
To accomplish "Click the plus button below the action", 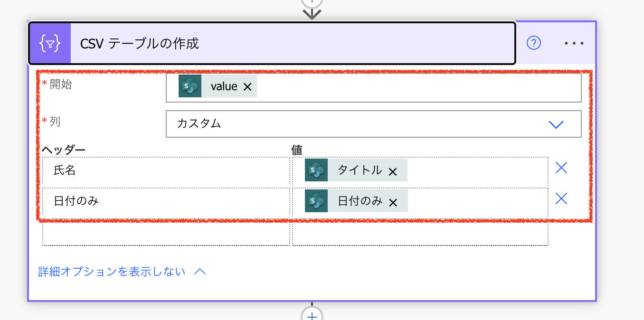I will click(x=312, y=314).
